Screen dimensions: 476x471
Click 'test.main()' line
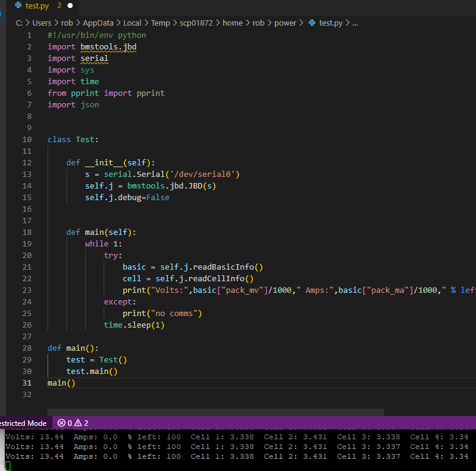coord(91,372)
